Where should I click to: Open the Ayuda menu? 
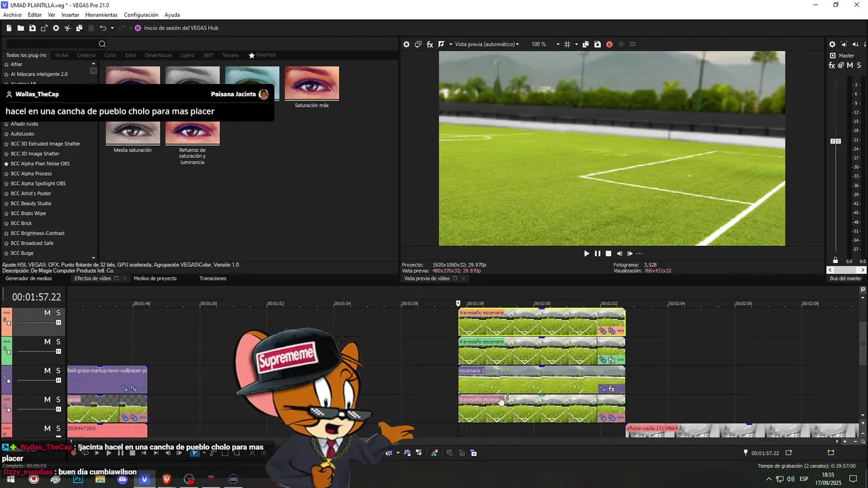coord(172,15)
